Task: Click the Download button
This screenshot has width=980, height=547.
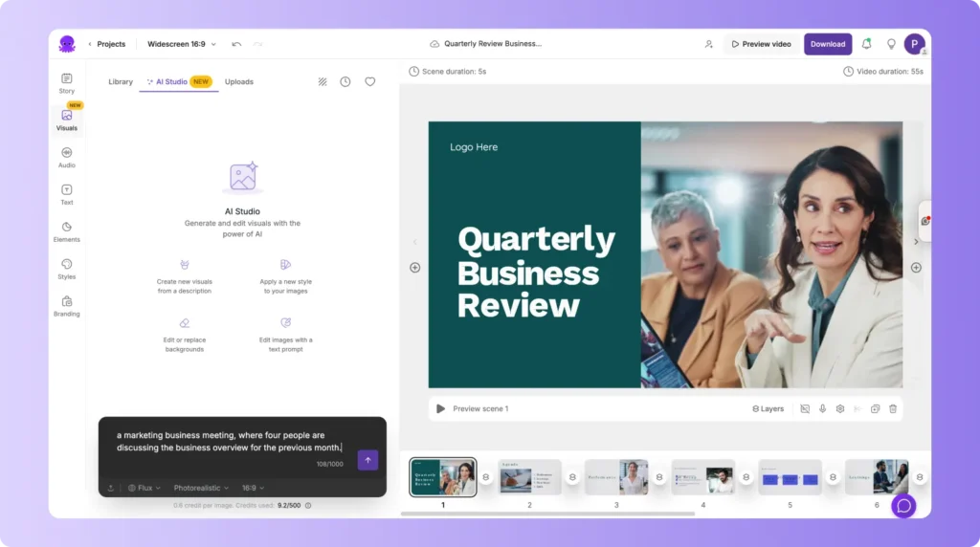Action: click(827, 44)
